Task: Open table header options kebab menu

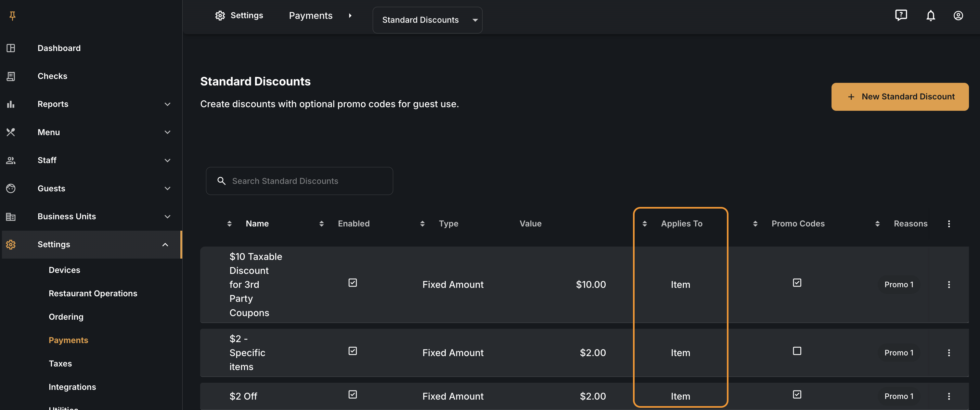Action: pyautogui.click(x=949, y=224)
